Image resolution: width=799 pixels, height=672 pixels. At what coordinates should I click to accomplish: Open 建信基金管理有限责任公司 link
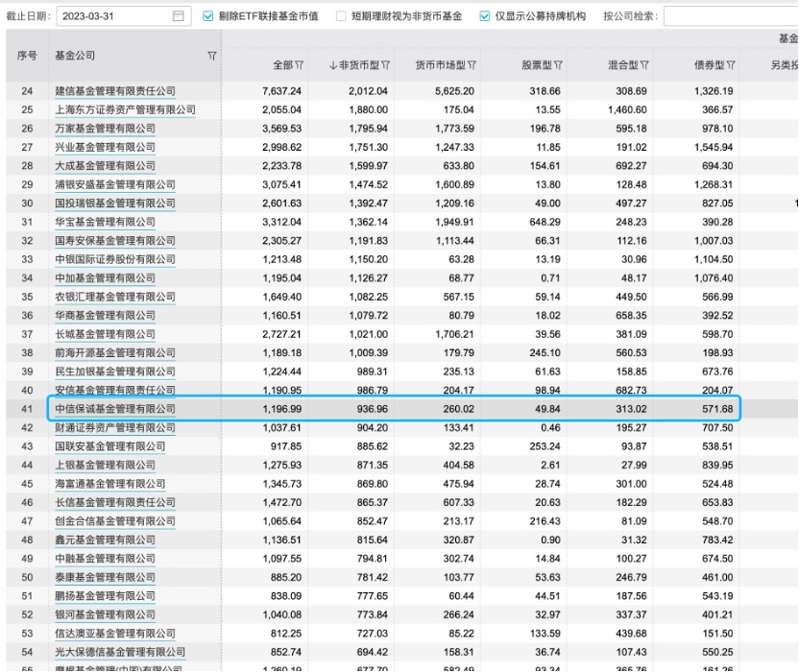coord(115,91)
